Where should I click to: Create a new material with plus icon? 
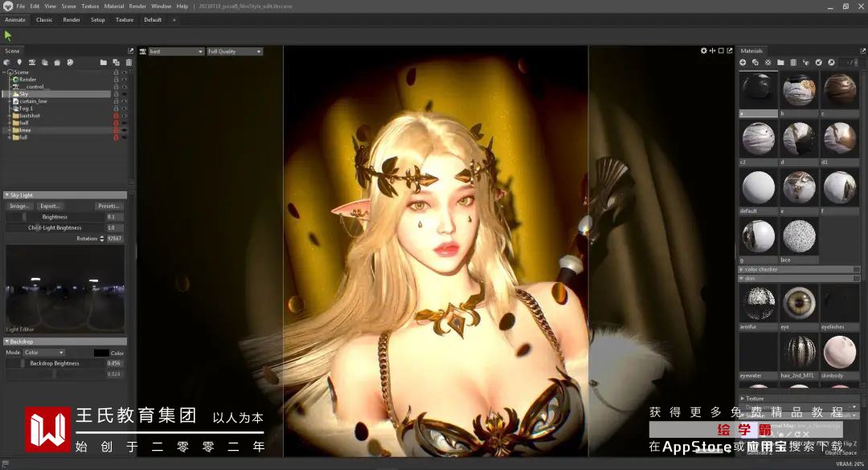(743, 63)
